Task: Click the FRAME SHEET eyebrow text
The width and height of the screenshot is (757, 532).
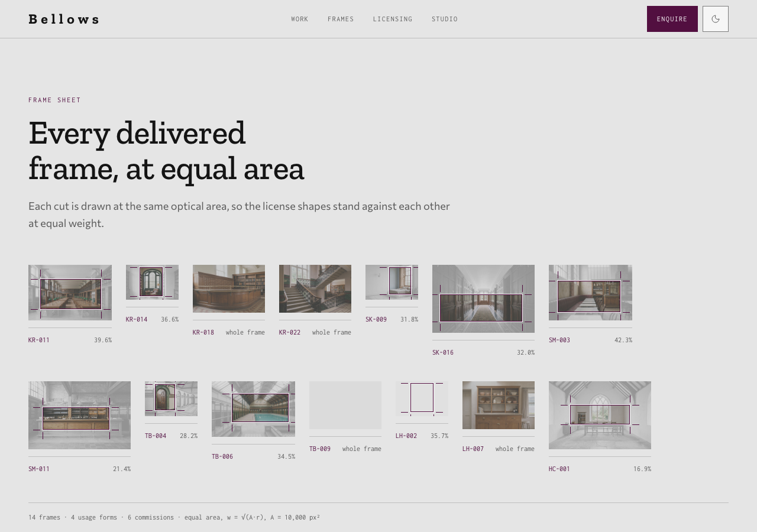Action: [54, 100]
